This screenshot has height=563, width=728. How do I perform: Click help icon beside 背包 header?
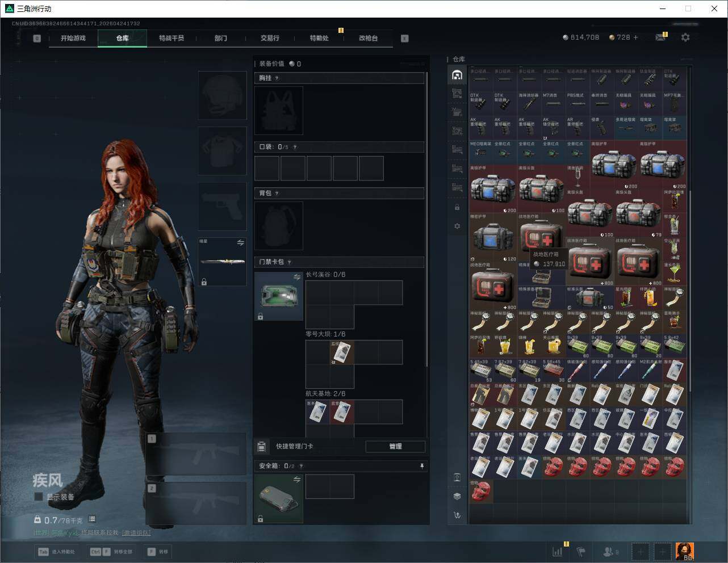tap(277, 194)
